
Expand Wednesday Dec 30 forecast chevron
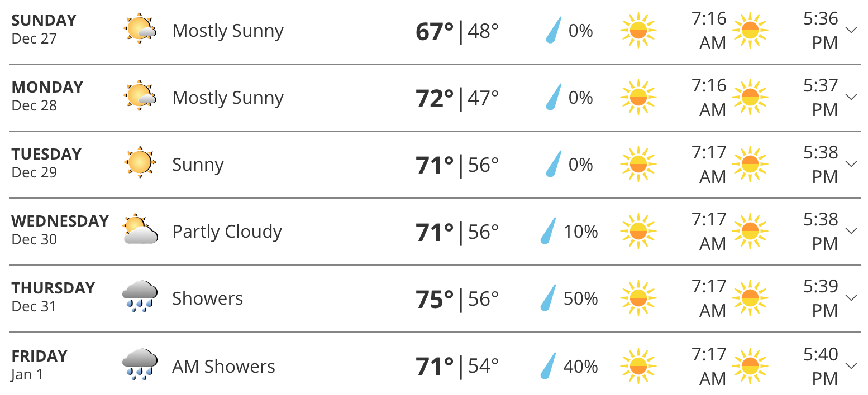(851, 231)
